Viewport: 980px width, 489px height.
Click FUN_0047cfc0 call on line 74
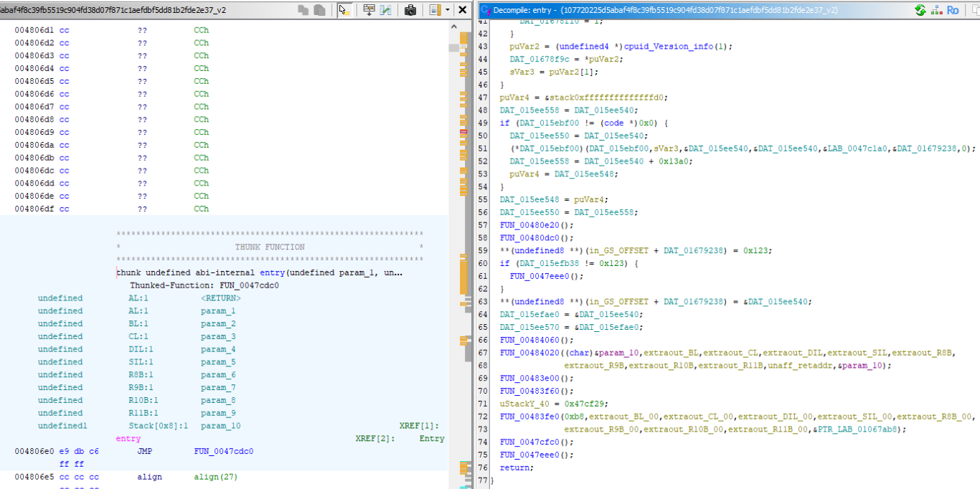tap(529, 442)
